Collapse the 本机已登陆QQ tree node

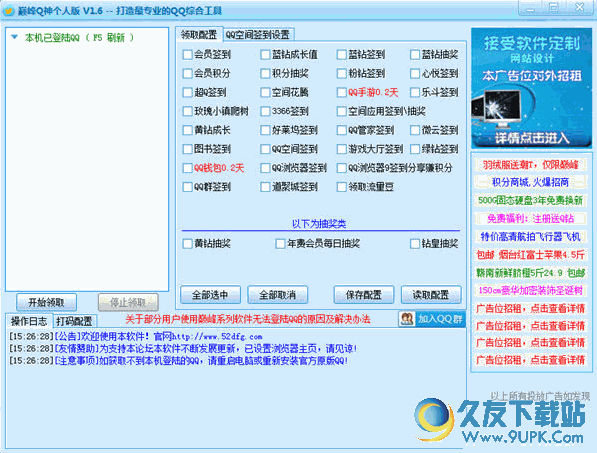coord(15,37)
